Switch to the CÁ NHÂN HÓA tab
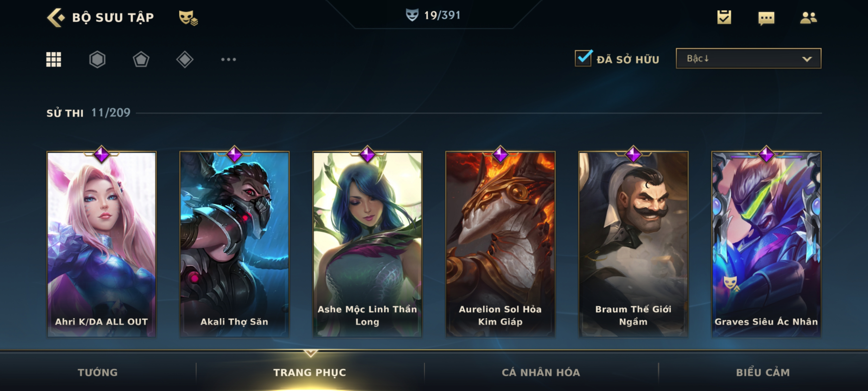The height and width of the screenshot is (391, 868). pyautogui.click(x=541, y=372)
